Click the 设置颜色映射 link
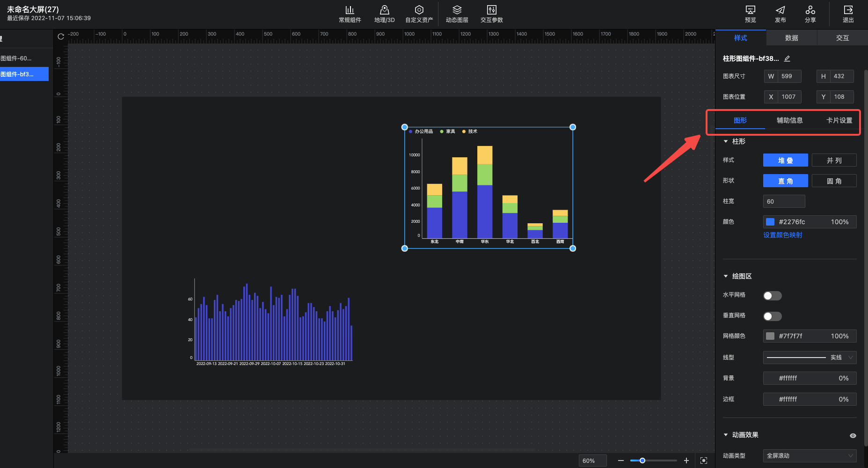This screenshot has height=468, width=868. click(x=782, y=235)
